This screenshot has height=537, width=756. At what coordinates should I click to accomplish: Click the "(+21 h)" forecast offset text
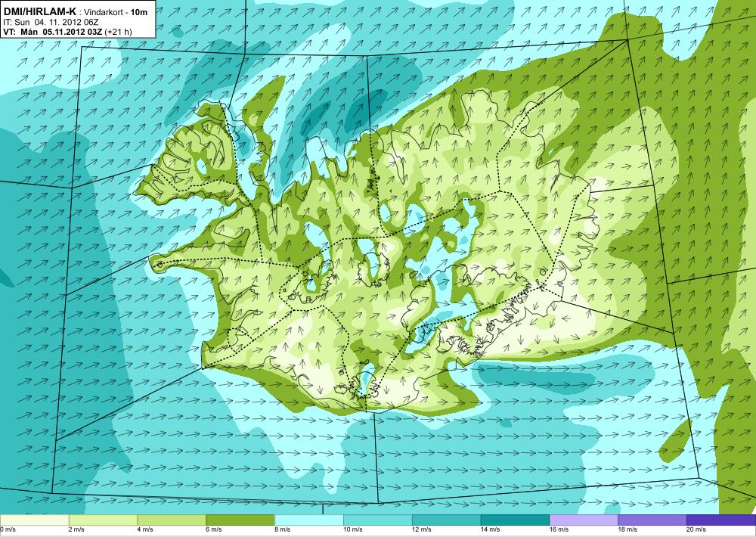118,32
